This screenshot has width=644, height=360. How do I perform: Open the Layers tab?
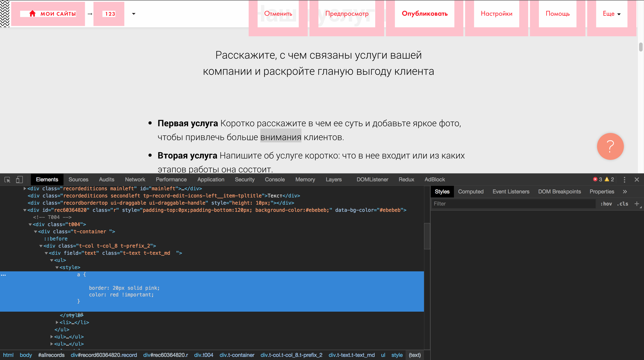(333, 180)
